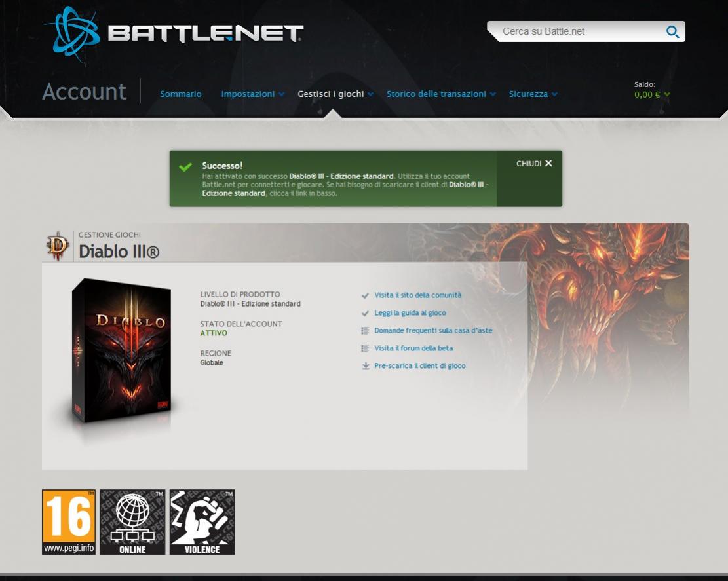Close the Successo notification banner

tap(534, 163)
